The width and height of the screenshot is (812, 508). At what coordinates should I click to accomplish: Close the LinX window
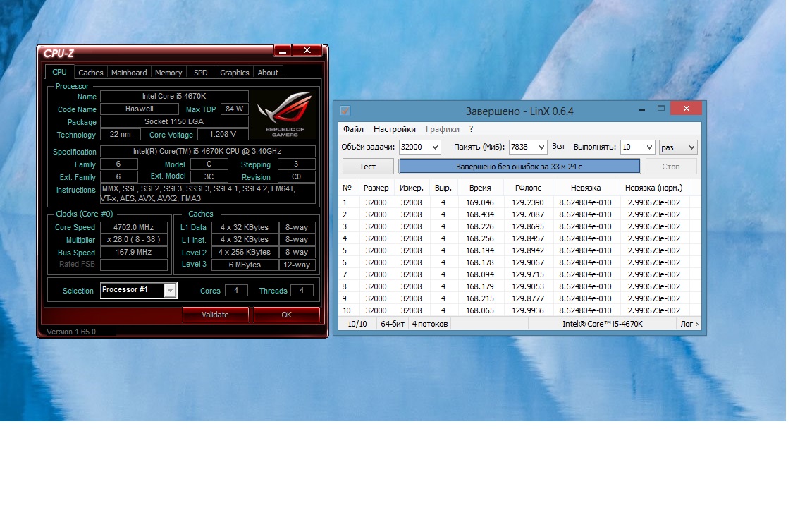pos(686,109)
